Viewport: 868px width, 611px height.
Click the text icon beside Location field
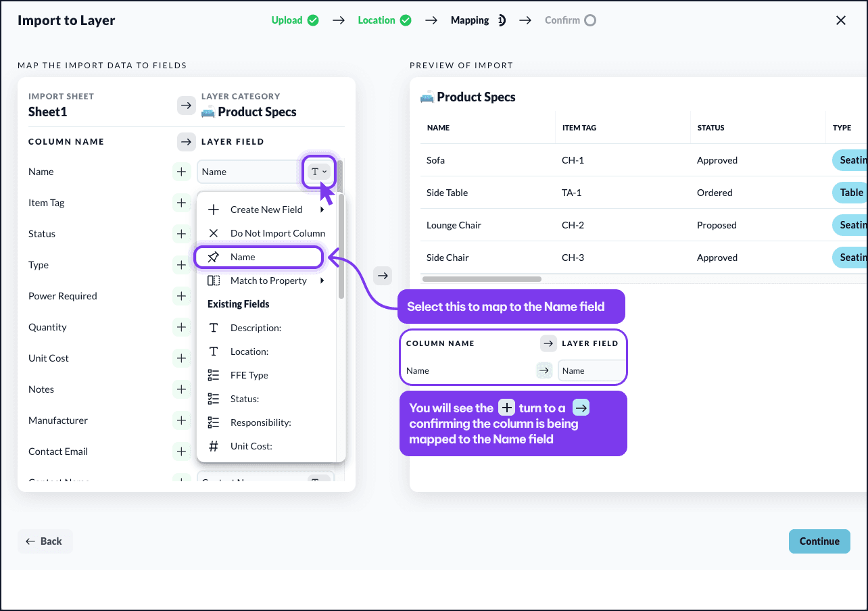(x=214, y=351)
